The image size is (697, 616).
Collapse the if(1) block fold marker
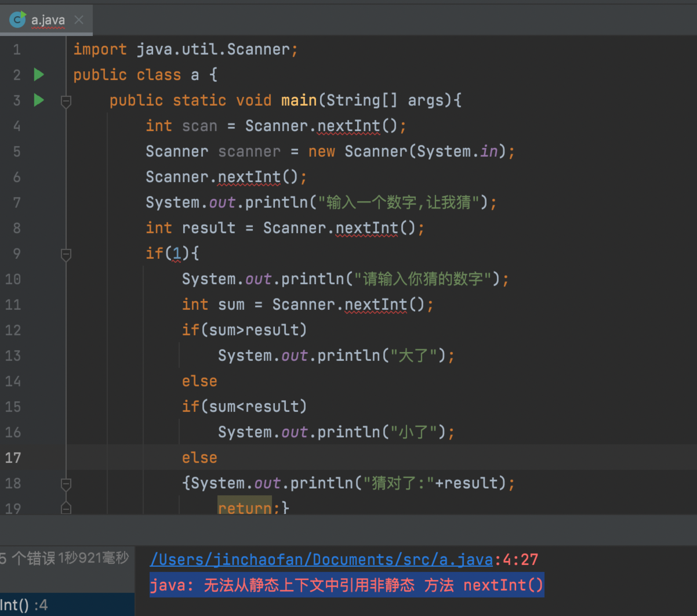[66, 254]
